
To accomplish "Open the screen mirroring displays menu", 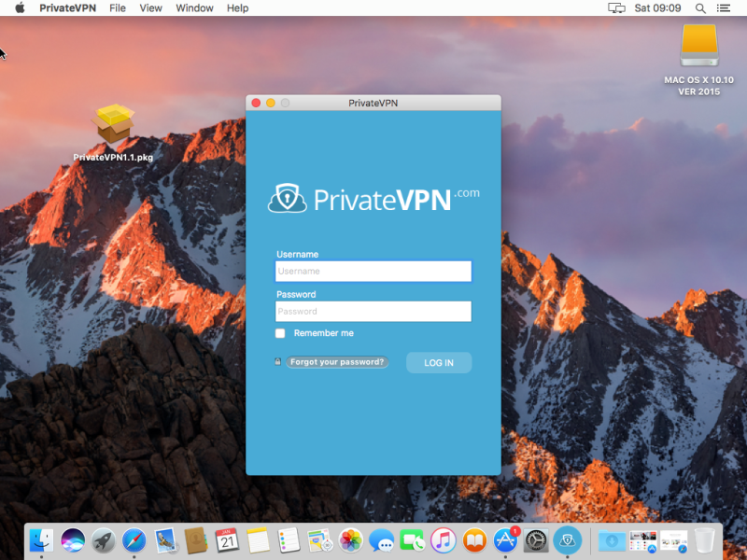I will point(616,7).
